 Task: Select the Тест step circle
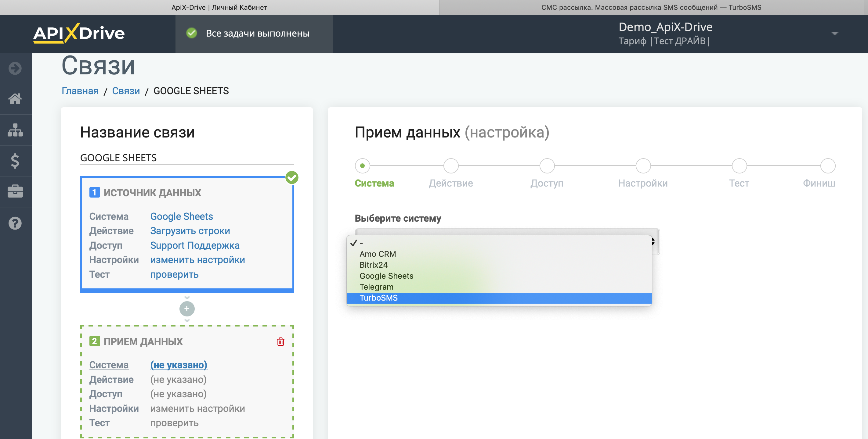[x=739, y=166]
